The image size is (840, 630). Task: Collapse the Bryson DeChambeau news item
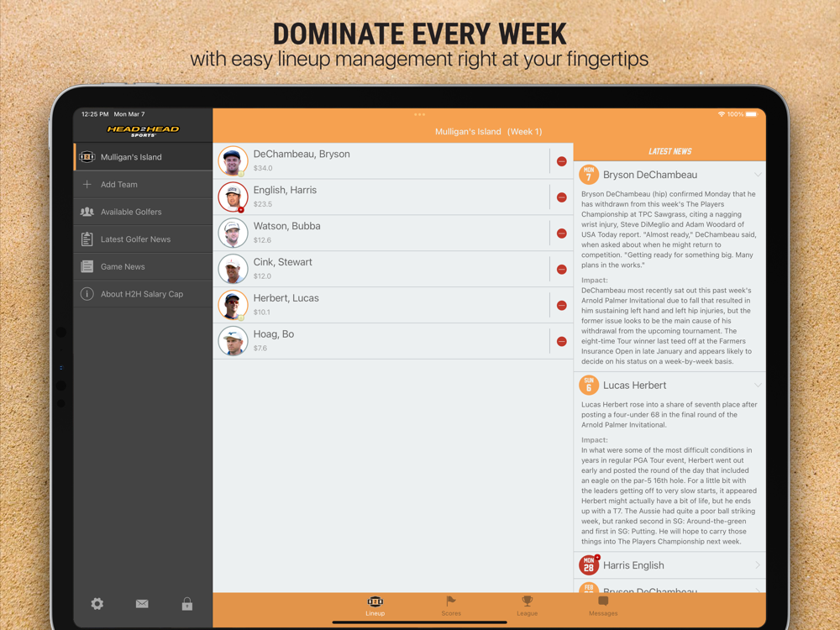758,175
